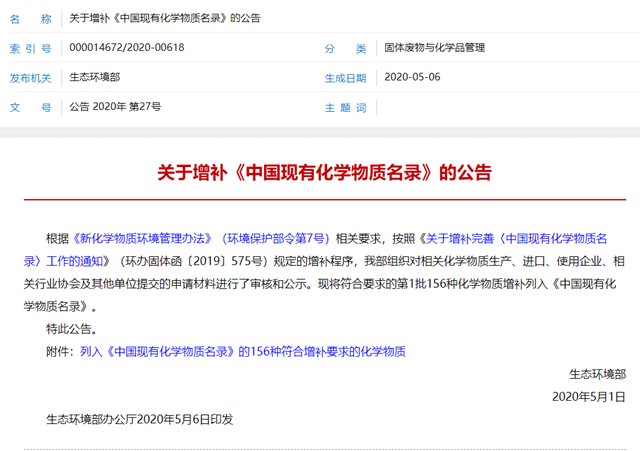Screen dimensions: 640x451
Task: Select the generation date 2020-05-06
Action: (412, 77)
